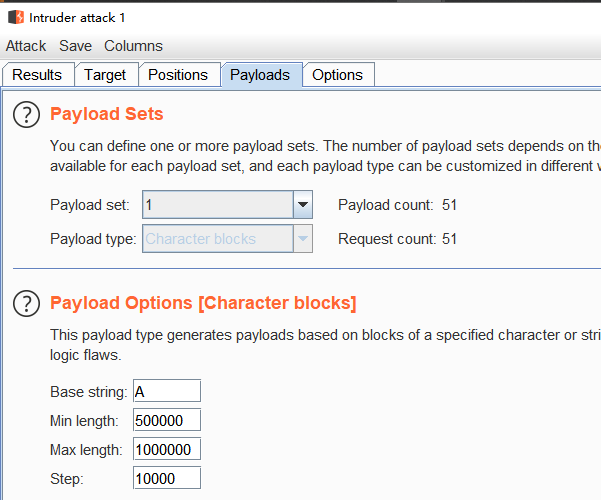The height and width of the screenshot is (500, 601).
Task: Open the Save menu
Action: [x=76, y=46]
